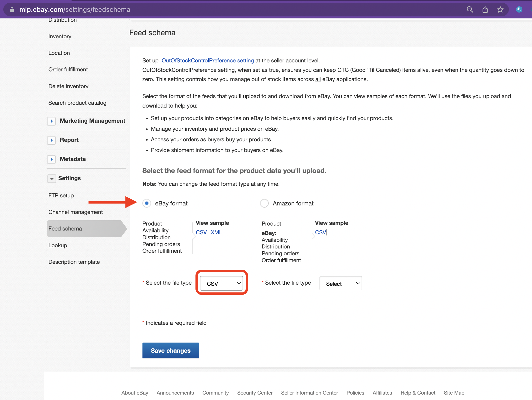This screenshot has width=532, height=400.
Task: Click the browser zoom magnifier icon
Action: (x=470, y=10)
